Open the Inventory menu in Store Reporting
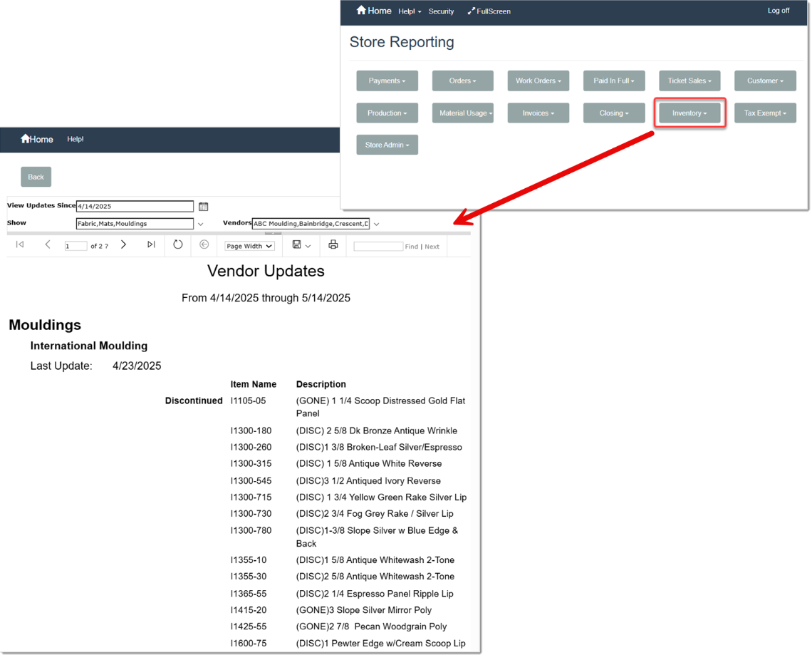 click(689, 113)
